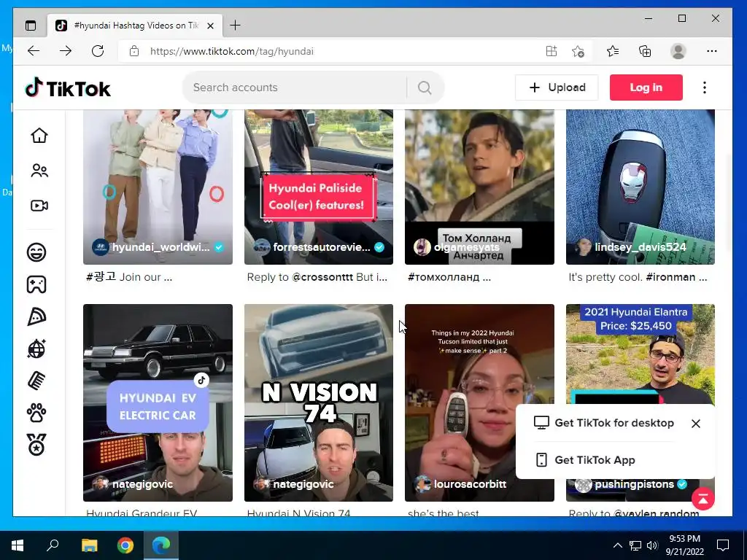Open the lourosacorbitt Tucson video

tap(480, 402)
